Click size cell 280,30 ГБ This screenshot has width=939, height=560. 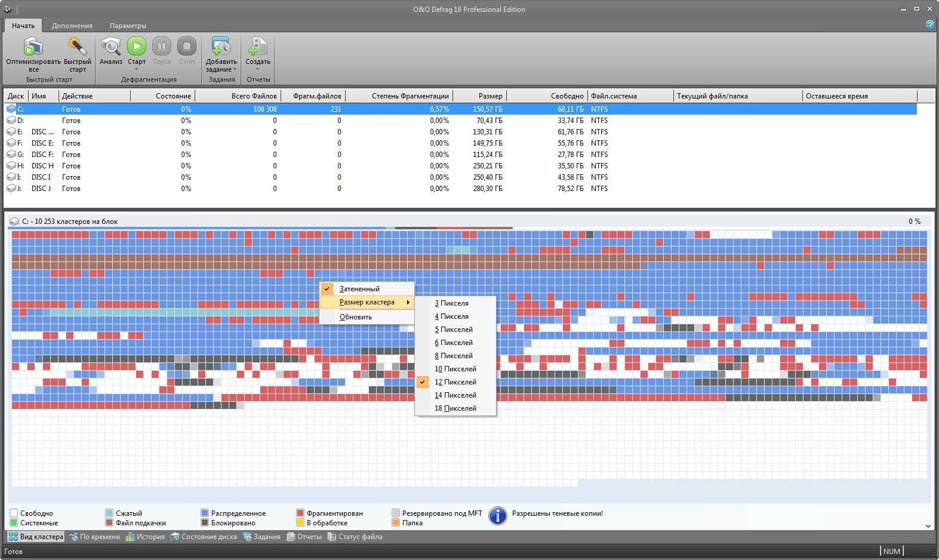(487, 189)
